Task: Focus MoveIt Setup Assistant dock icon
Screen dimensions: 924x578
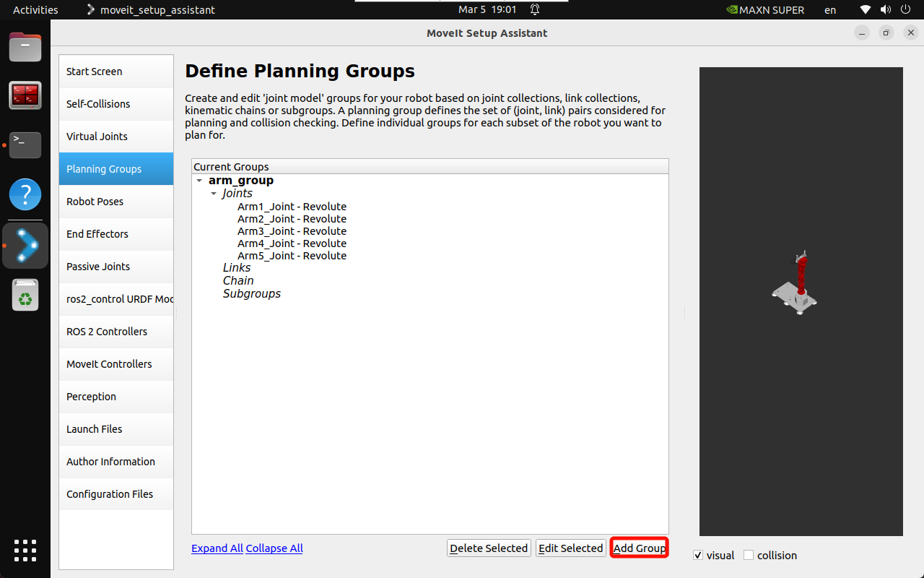Action: 25,246
